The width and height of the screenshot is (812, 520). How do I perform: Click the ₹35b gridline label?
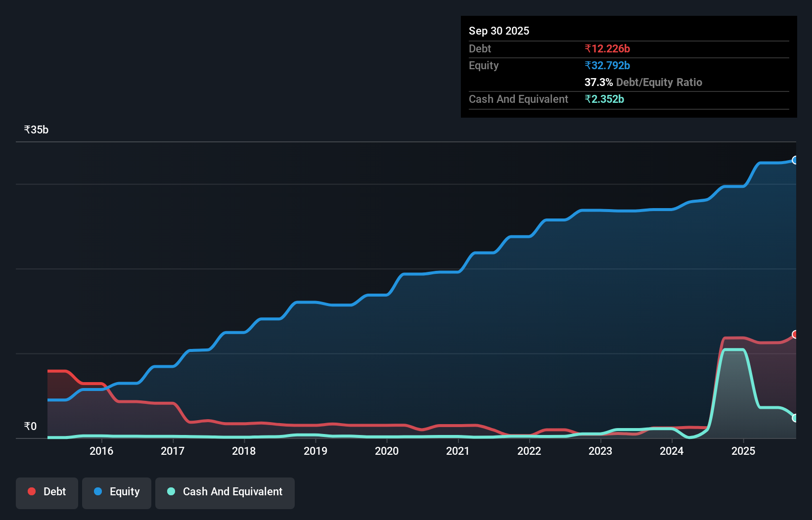point(36,129)
